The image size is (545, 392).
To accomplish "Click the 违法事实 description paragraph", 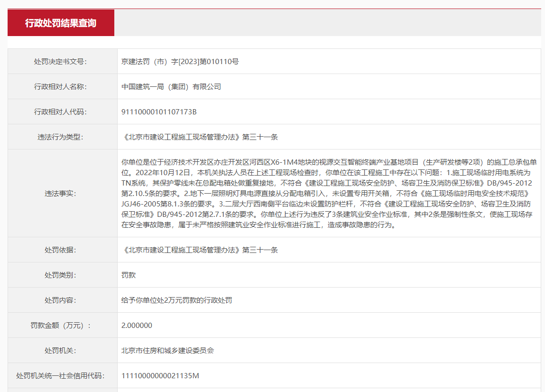I will coord(329,194).
